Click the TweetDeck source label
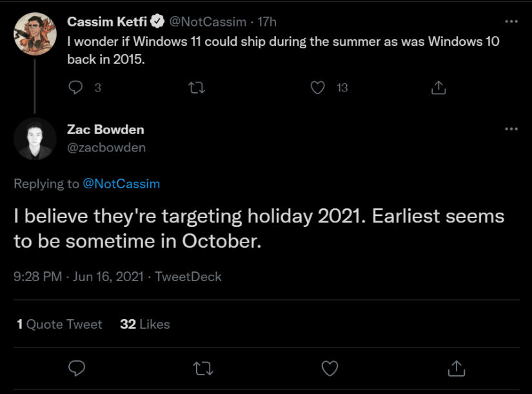The width and height of the screenshot is (532, 394). point(188,277)
